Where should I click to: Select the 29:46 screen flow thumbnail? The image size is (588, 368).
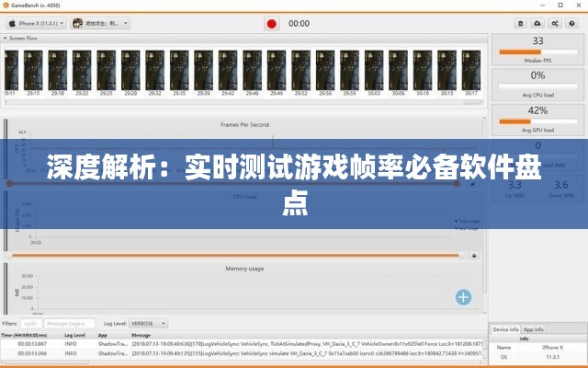(253, 70)
